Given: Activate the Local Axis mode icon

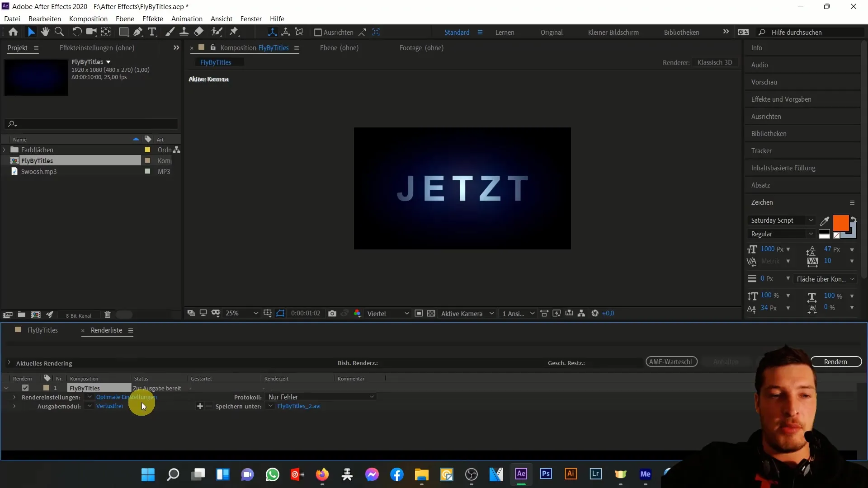Looking at the screenshot, I should pyautogui.click(x=272, y=32).
